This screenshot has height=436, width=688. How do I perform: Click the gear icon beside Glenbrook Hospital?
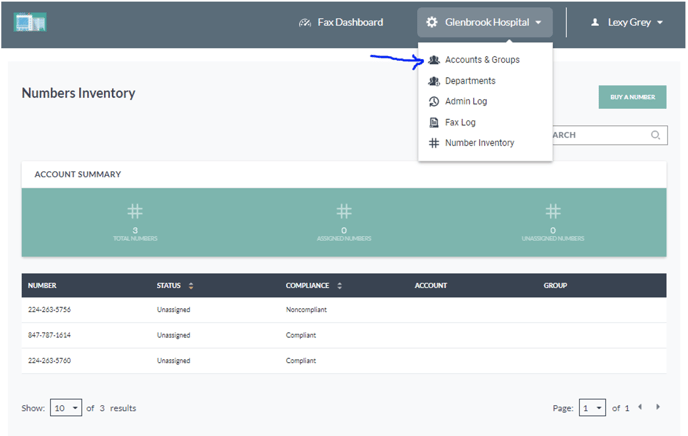coord(432,22)
